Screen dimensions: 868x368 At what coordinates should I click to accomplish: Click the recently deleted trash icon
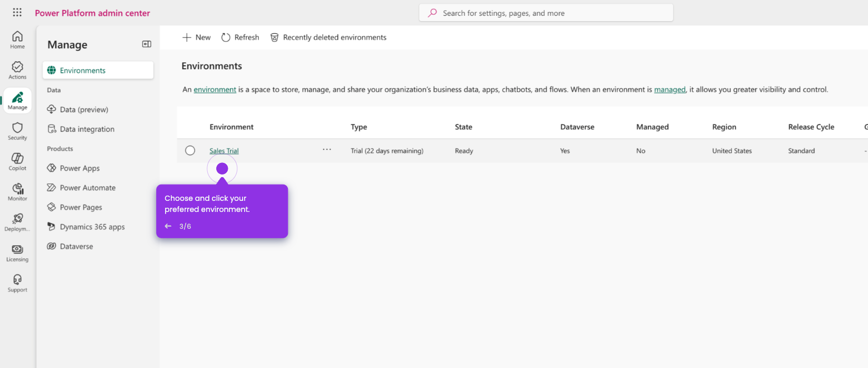pos(274,37)
